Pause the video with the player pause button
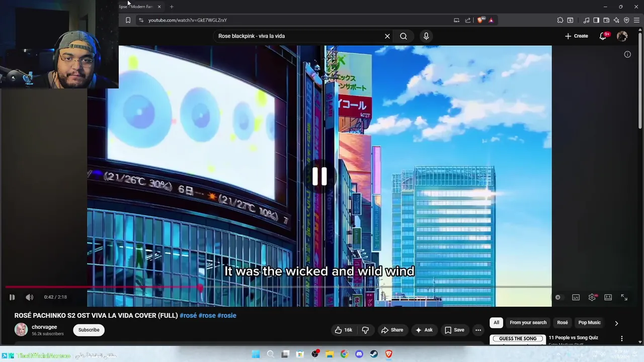The width and height of the screenshot is (644, 362). (12, 297)
